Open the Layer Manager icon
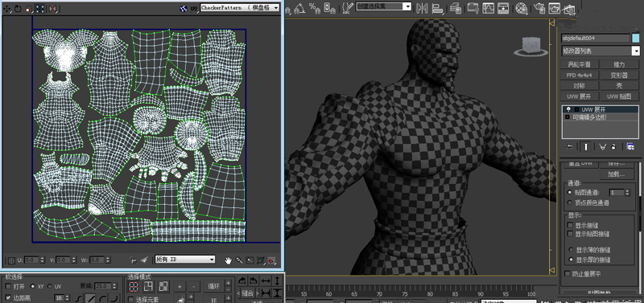644x303 pixels. coord(455,7)
